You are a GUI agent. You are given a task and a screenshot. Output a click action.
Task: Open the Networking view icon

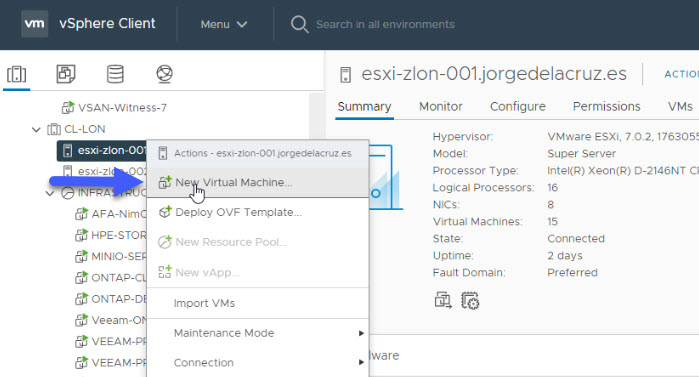coord(164,74)
